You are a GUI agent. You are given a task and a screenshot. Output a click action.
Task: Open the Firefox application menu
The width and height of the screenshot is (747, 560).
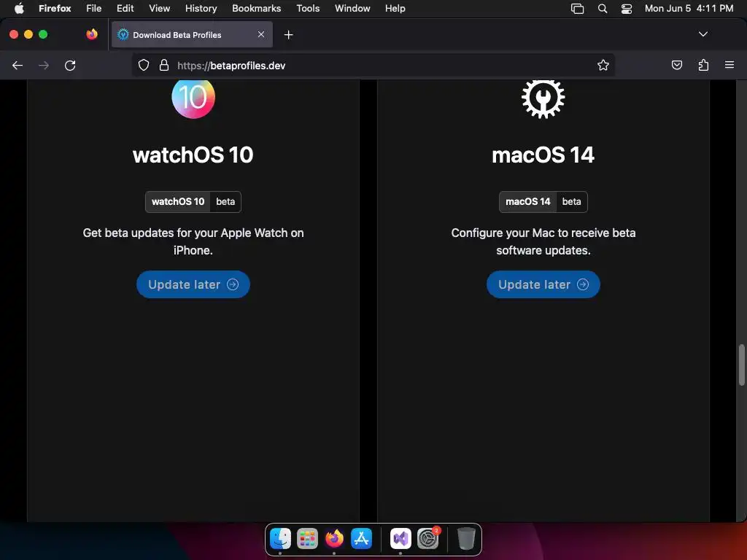point(55,8)
